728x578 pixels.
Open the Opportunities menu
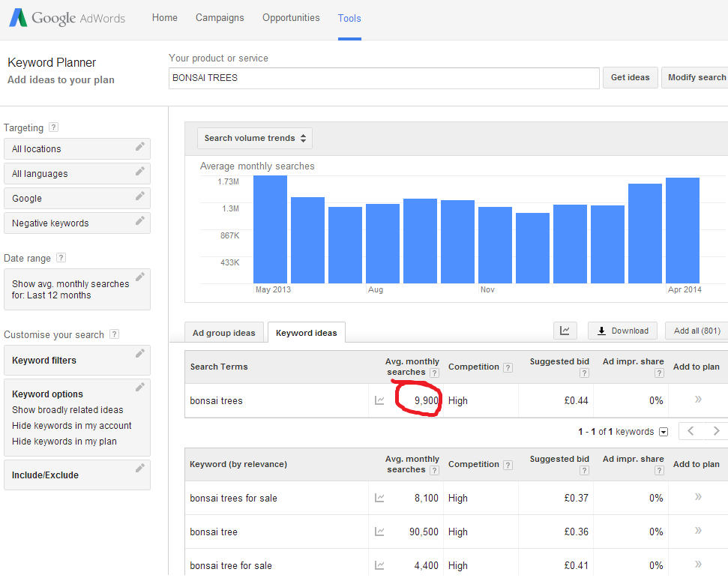291,18
